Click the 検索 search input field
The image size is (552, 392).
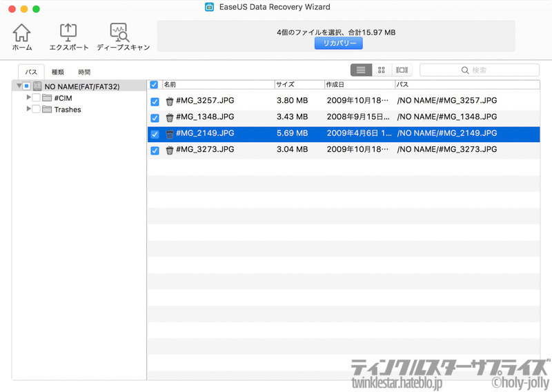[x=480, y=70]
